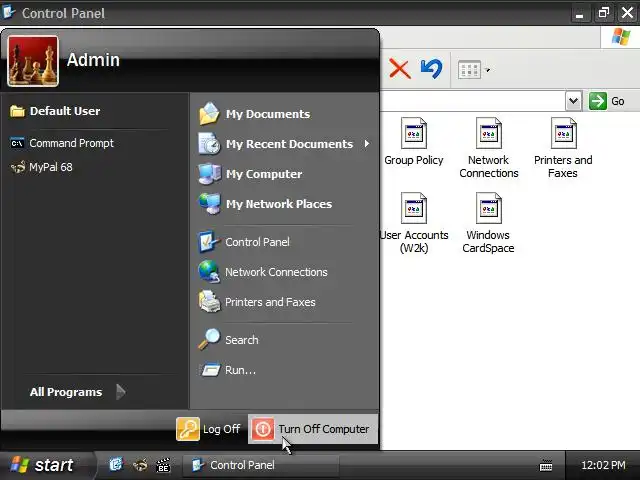Click the Admin chess user picture

(33, 61)
